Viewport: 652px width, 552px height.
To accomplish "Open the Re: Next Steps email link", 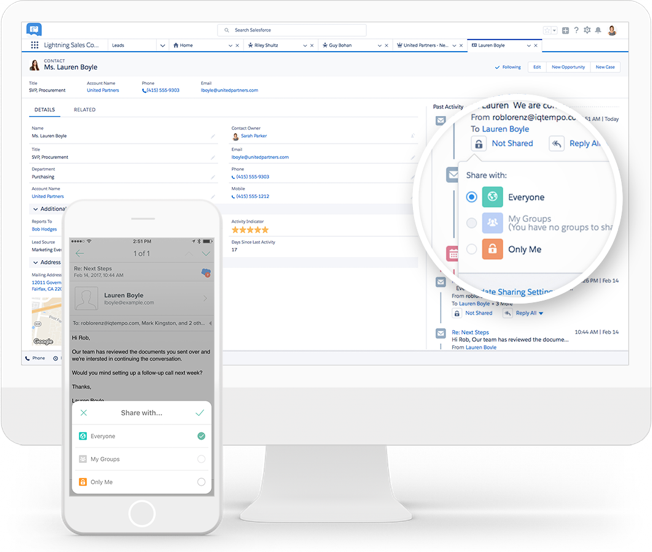I will pyautogui.click(x=470, y=332).
